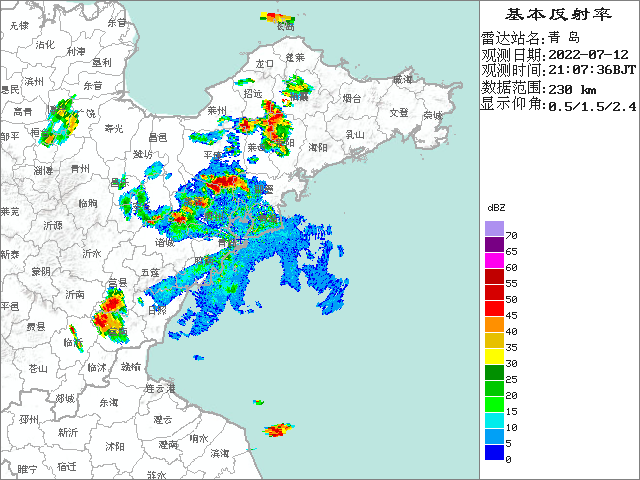Select the 威海 label on the map
This screenshot has width=640, height=480.
pos(402,78)
